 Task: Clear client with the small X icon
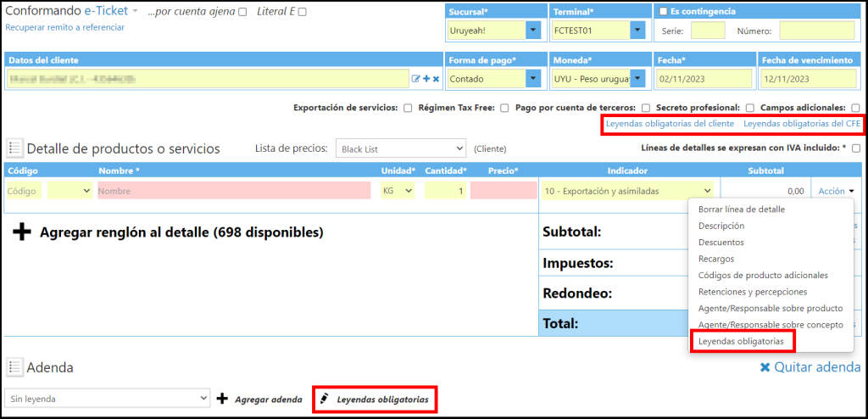tap(437, 79)
